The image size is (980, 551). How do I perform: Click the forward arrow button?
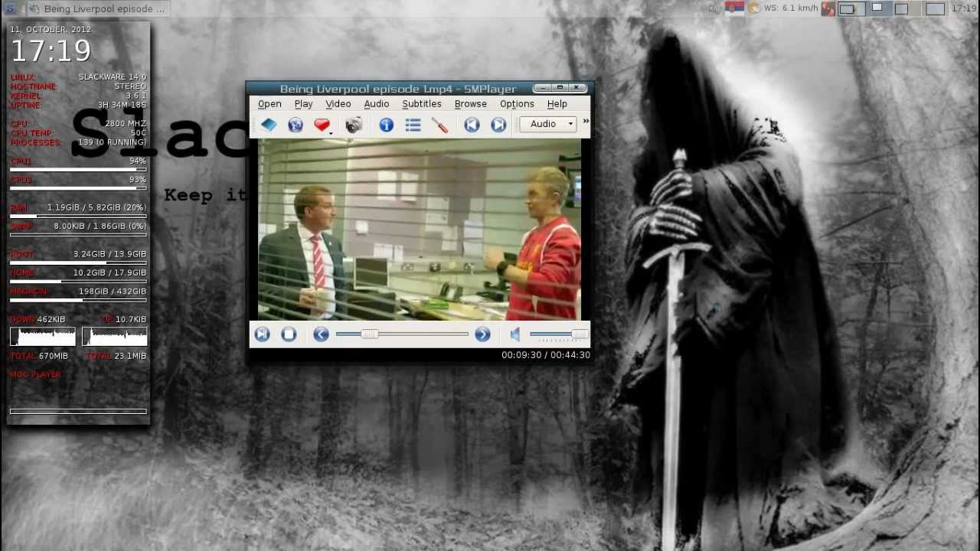click(482, 334)
